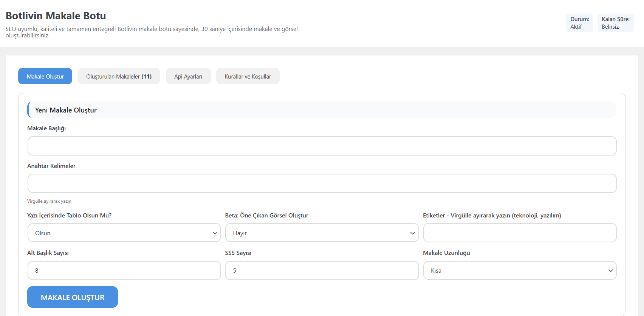
Task: Open the Makale Oluştur tab
Action: click(45, 76)
